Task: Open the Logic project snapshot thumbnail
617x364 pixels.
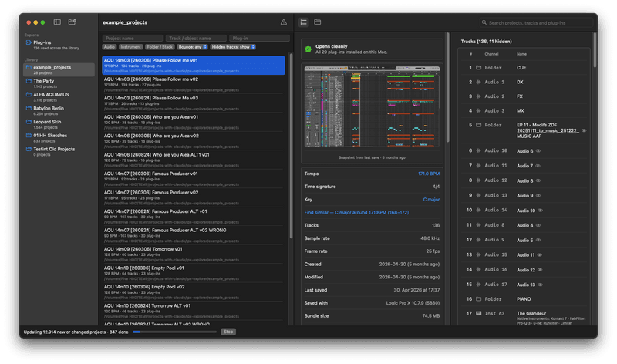Action: point(372,106)
